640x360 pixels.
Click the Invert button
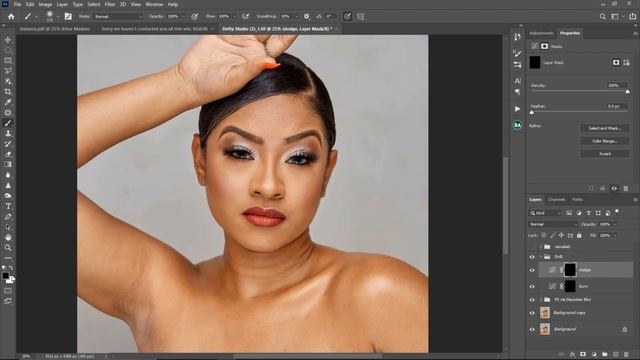click(604, 154)
